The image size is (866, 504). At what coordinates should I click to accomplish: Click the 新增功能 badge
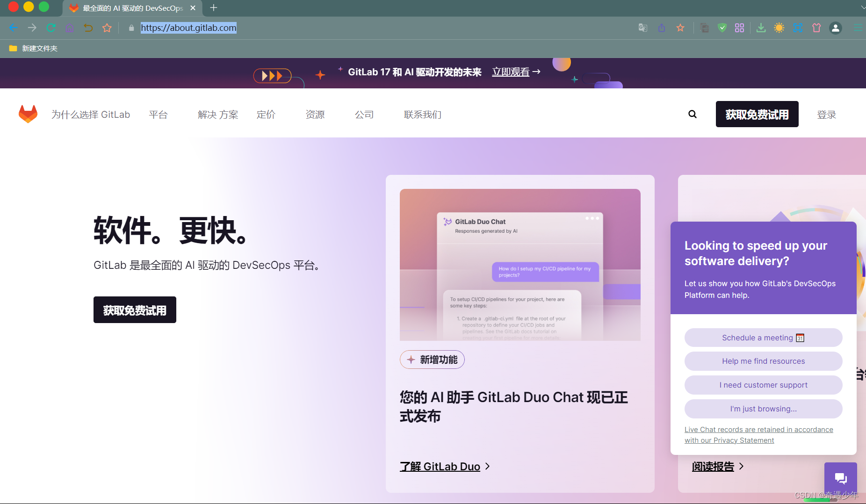pos(432,360)
